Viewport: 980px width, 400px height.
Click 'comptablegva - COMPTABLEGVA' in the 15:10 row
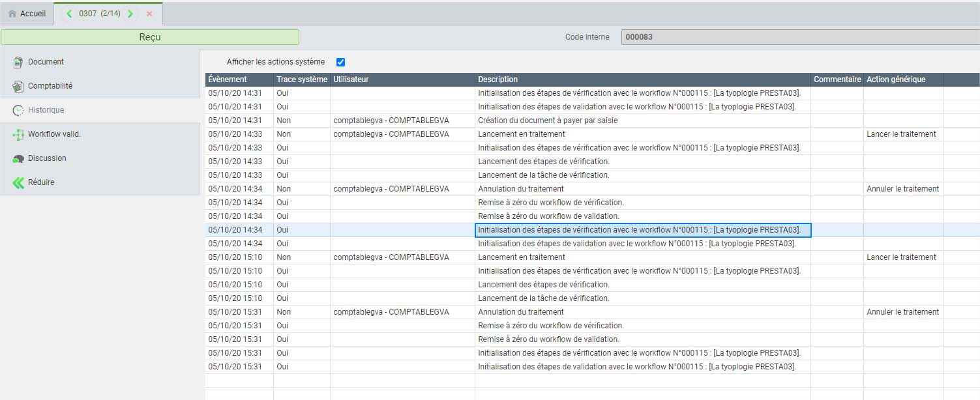point(391,257)
